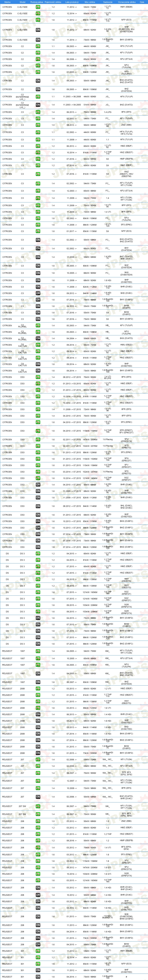Click the Oznaczenie silnika column header
Viewport: 148px width, 980px height.
click(x=127, y=2)
